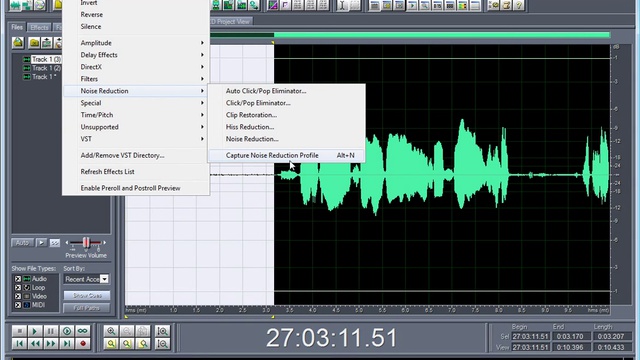Select the Marquee Selection tool in toolbar
The image size is (640, 360).
pos(355,5)
